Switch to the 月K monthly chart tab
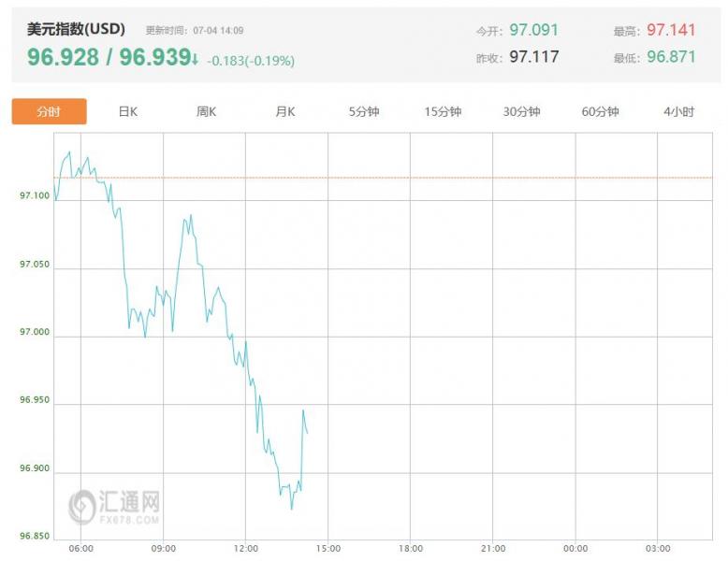The image size is (728, 561). point(285,111)
